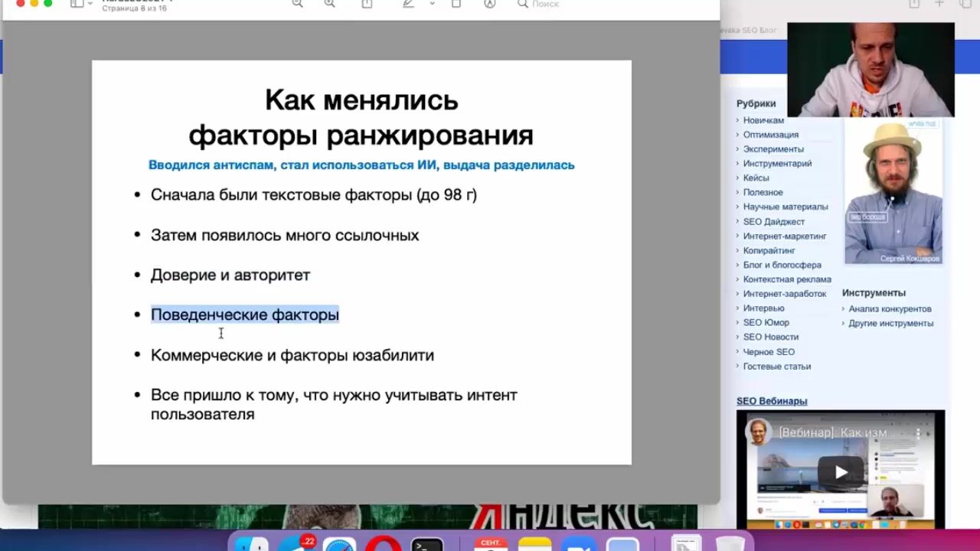Open Calendar app in the Dock
980x551 pixels.
tap(491, 544)
